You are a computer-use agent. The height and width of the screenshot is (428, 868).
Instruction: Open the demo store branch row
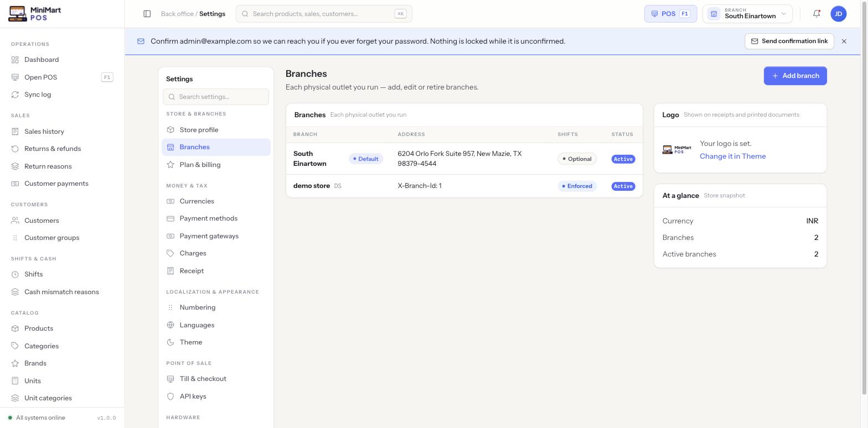click(x=464, y=186)
